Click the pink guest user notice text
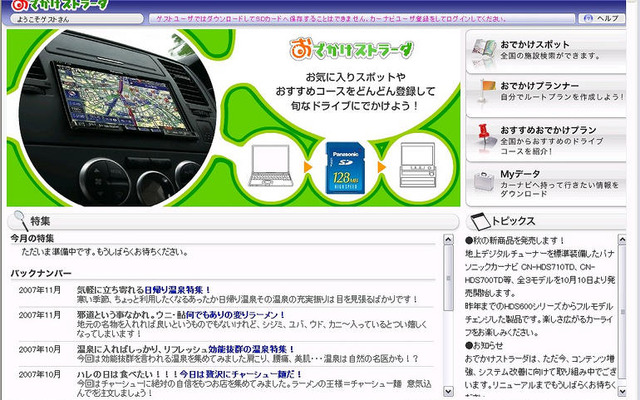The image size is (640, 400). pos(331,19)
